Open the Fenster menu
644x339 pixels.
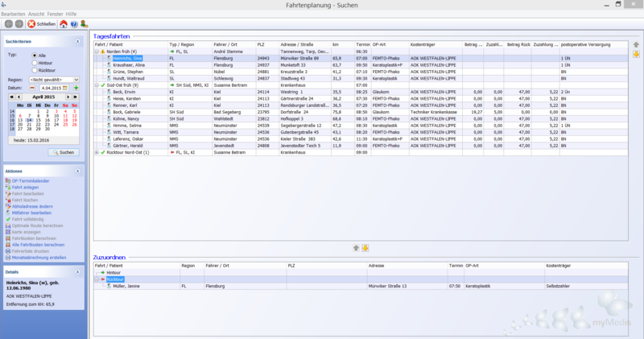[x=55, y=14]
